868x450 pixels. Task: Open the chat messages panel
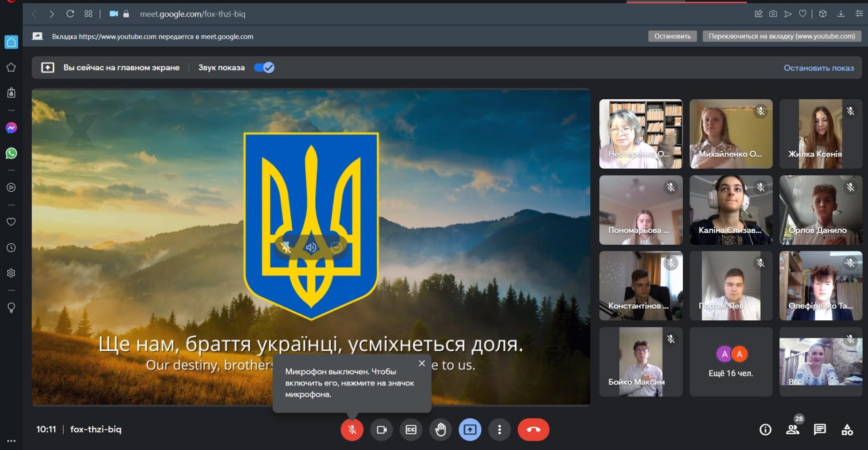click(x=820, y=429)
